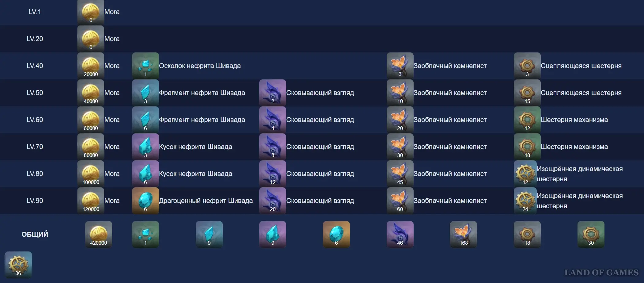Screen dimensions: 644x283
Task: Select the 80000 Mora icon in LV.70 row
Action: [x=91, y=147]
